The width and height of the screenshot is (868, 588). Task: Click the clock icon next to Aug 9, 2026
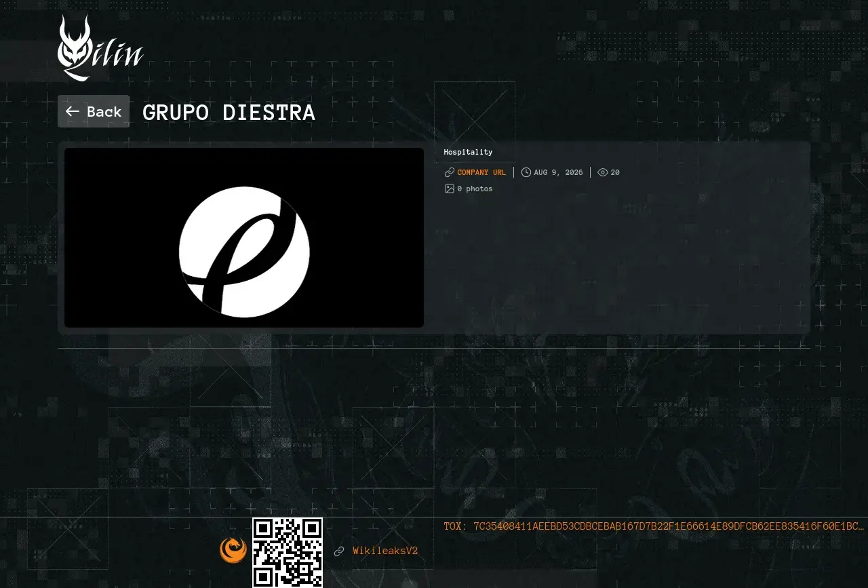526,172
